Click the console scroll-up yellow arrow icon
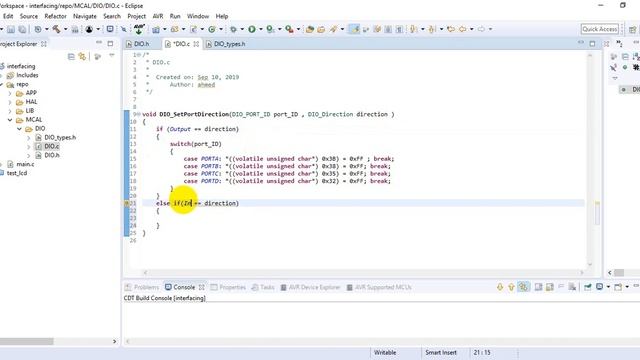 coord(511,287)
